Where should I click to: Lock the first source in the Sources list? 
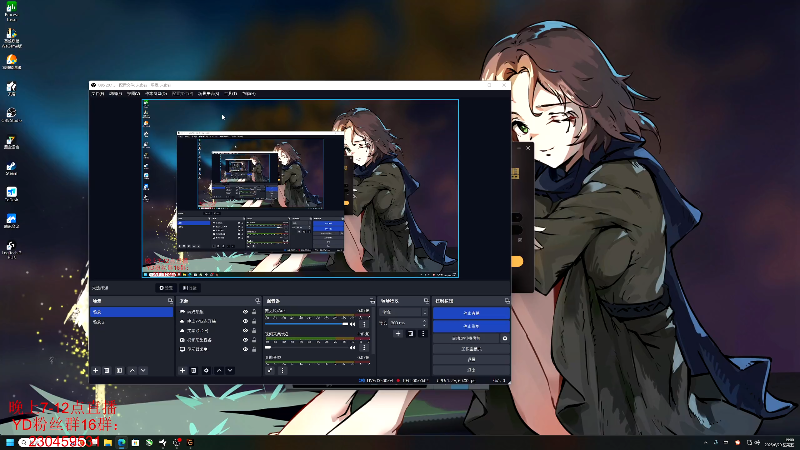(x=254, y=312)
